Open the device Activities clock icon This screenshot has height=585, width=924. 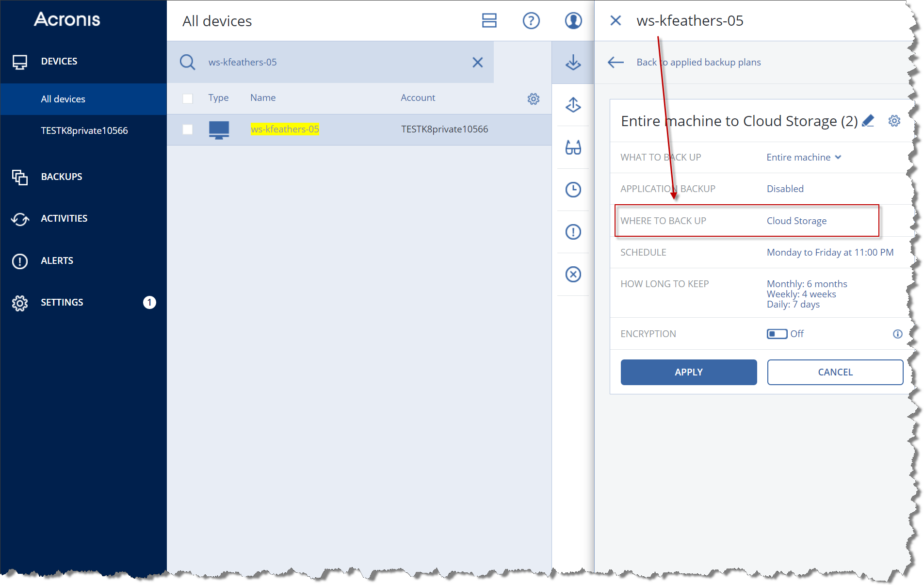click(x=573, y=190)
